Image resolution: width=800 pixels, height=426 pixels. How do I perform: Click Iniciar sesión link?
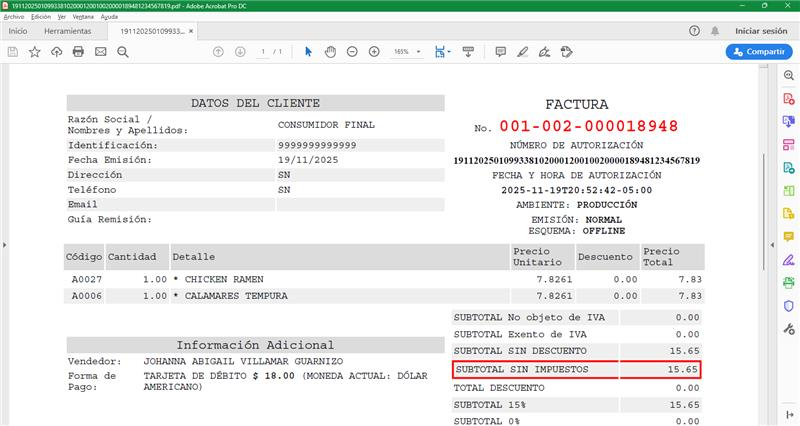pos(760,31)
